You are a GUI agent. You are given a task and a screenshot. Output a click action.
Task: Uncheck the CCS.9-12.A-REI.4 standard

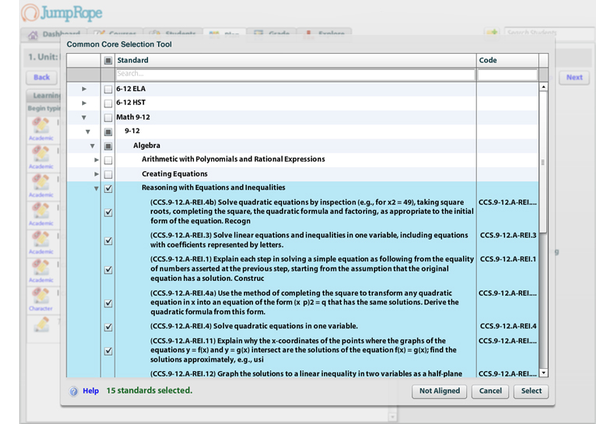pos(108,327)
